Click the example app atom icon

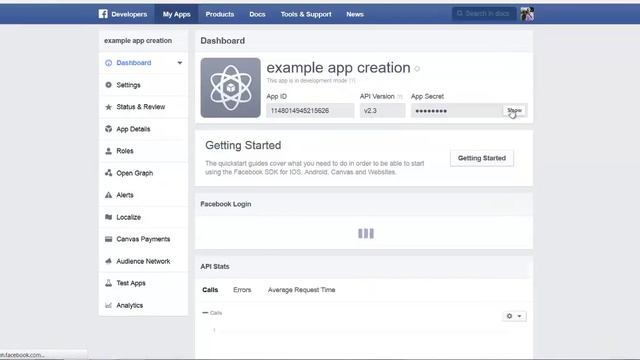231,88
